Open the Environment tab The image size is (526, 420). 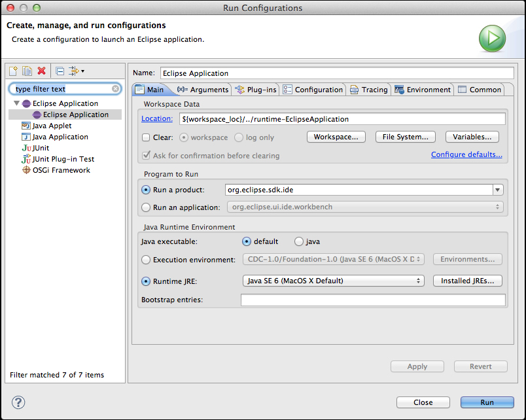point(423,90)
